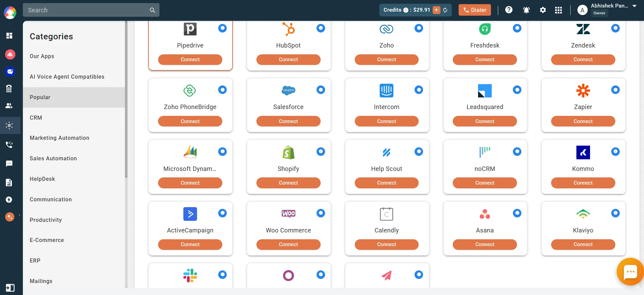Connect the Leadsquared integration
Screen dimensions: 644x295
click(x=485, y=121)
